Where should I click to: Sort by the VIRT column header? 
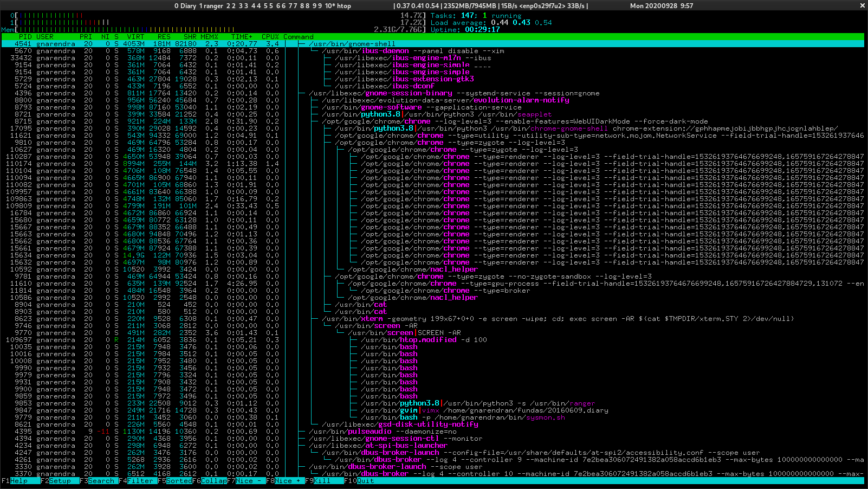(x=136, y=37)
